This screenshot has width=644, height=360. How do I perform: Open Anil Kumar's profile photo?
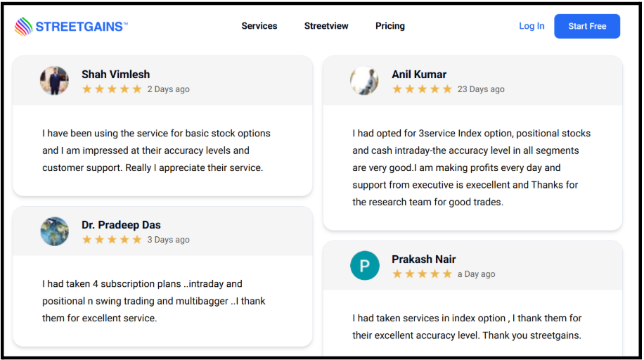click(x=364, y=81)
